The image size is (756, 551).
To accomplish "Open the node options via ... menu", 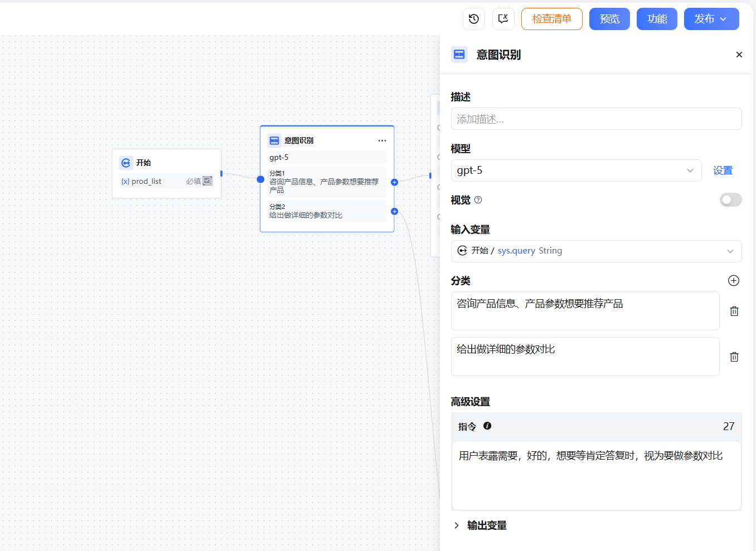I will tap(382, 140).
